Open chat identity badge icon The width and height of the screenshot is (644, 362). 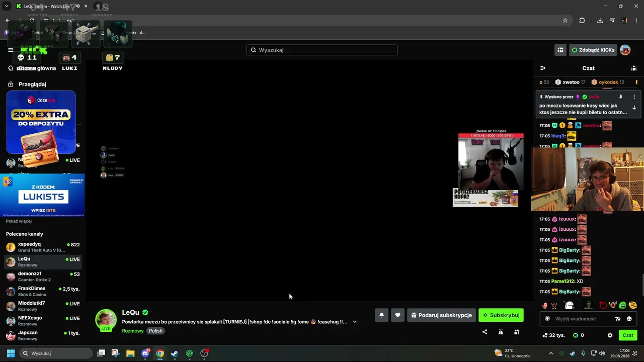[547, 319]
